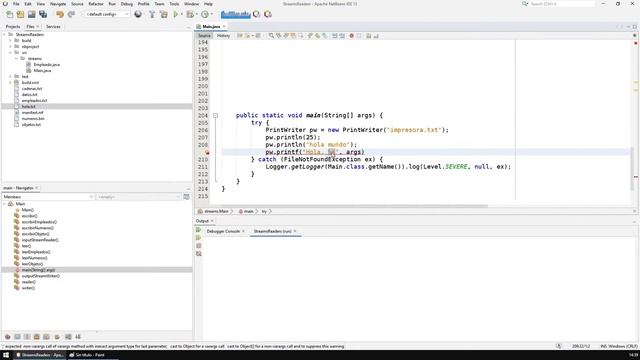640x360 pixels.
Task: Click the Undo toolbar icon
Action: (60, 14)
